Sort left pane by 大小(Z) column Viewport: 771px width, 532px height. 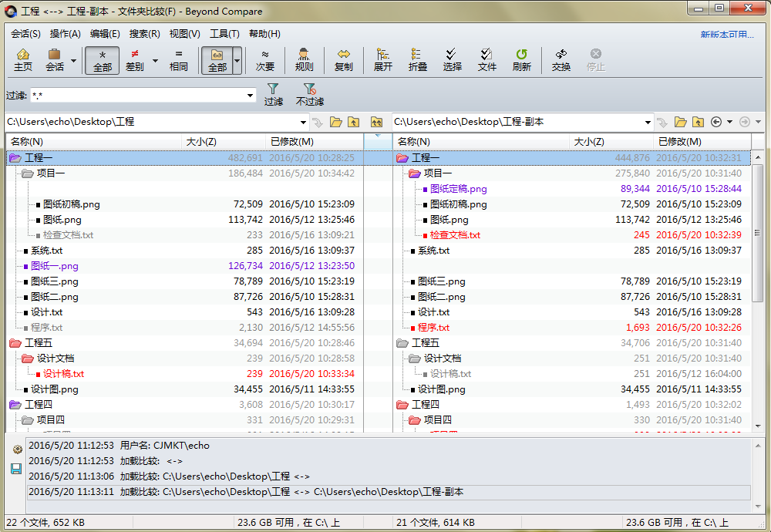[224, 142]
